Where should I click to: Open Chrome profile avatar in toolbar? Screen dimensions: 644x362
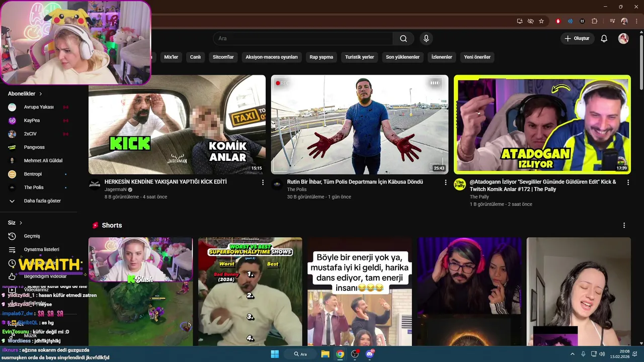tap(624, 21)
